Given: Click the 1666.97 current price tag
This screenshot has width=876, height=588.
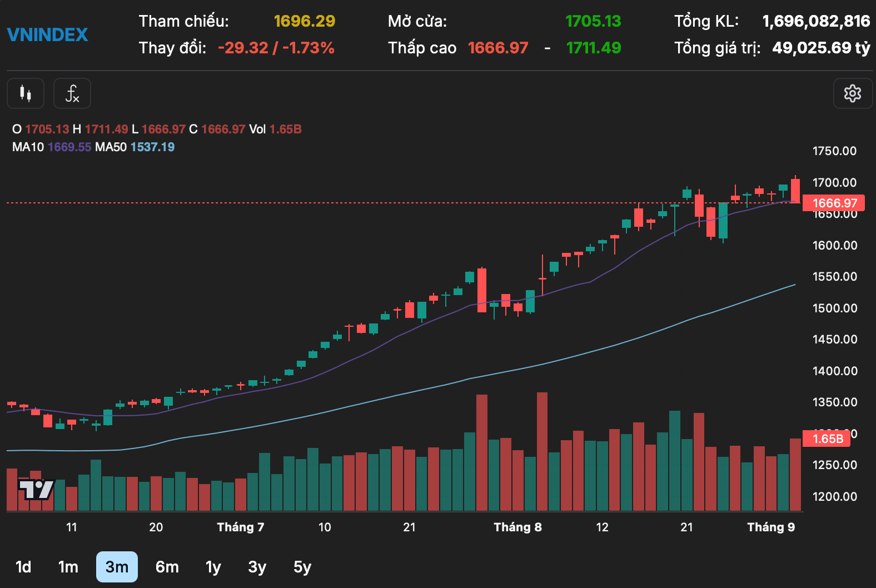Looking at the screenshot, I should pyautogui.click(x=834, y=203).
